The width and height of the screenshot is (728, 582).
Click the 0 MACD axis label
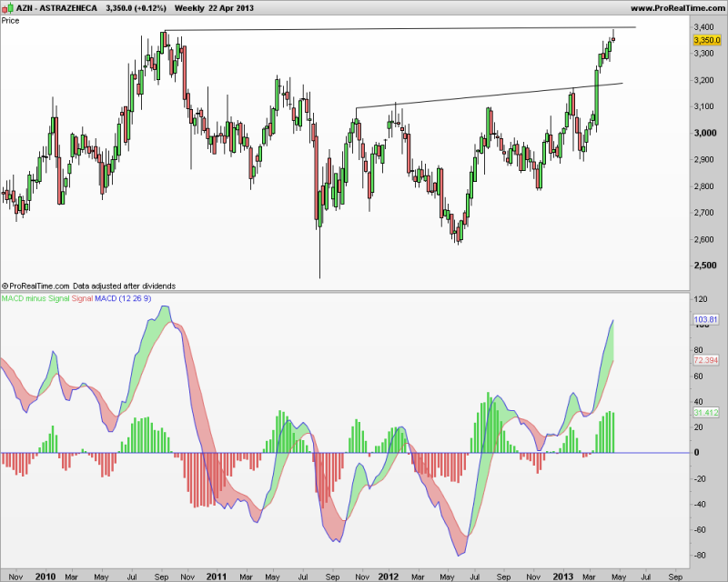[x=696, y=453]
